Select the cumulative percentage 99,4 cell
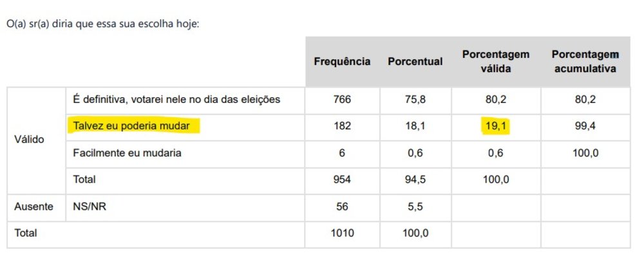 (585, 126)
